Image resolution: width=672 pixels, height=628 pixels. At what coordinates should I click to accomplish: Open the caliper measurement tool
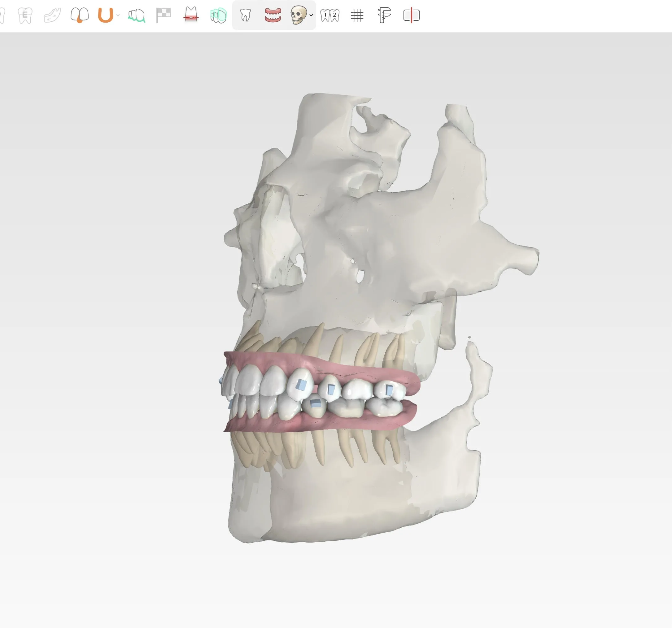[x=384, y=15]
